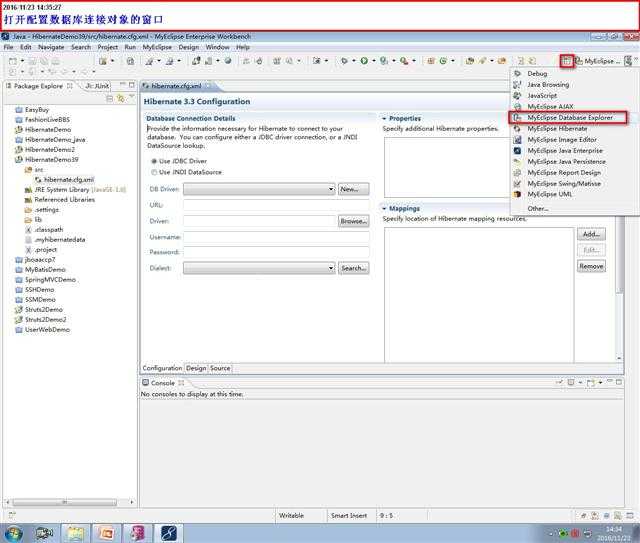Open the Open Console dropdown arrow
The width and height of the screenshot is (640, 543).
coord(600,383)
